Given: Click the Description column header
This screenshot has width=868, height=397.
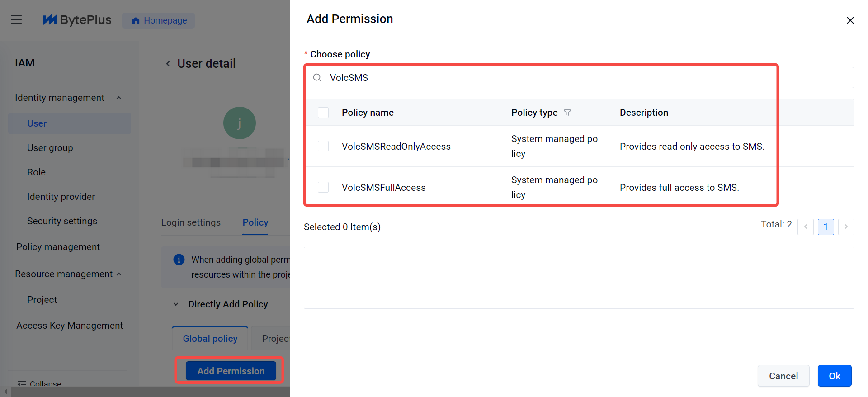Looking at the screenshot, I should (644, 113).
